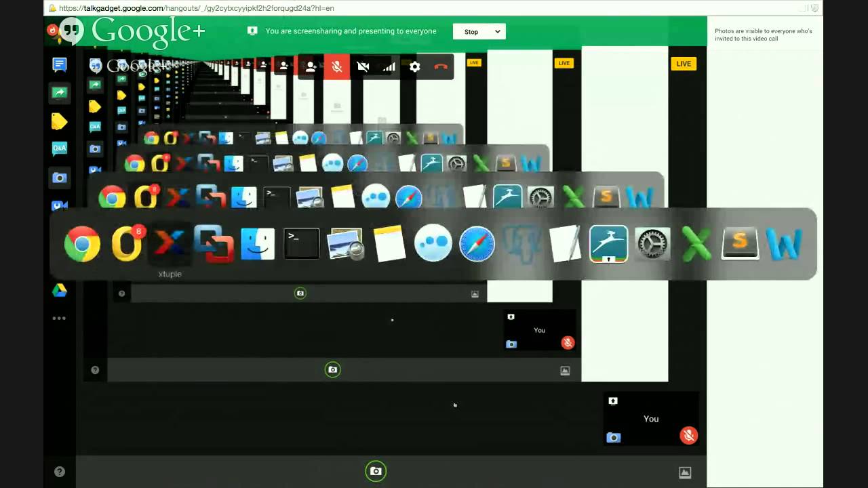This screenshot has width=868, height=488.
Task: Click the xtuple label under the dock
Action: click(x=170, y=274)
